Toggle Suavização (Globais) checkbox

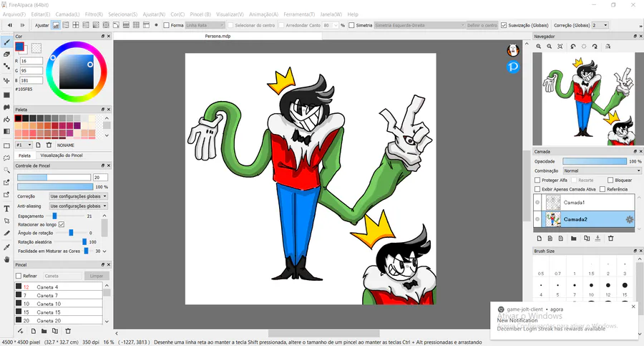504,25
